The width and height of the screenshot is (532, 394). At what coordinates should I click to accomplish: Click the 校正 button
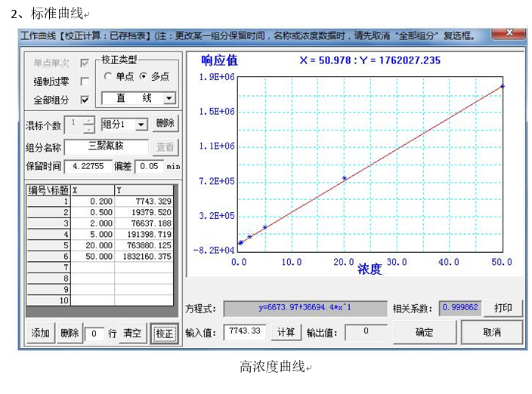pyautogui.click(x=165, y=334)
